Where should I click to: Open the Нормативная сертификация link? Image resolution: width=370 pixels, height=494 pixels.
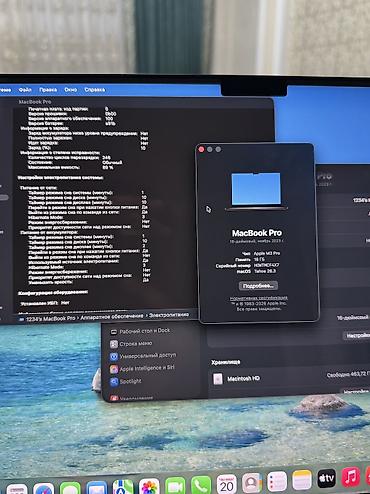[259, 298]
